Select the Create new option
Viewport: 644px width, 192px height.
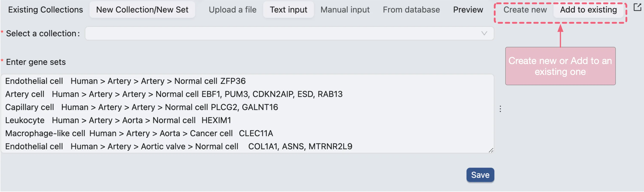tap(525, 9)
